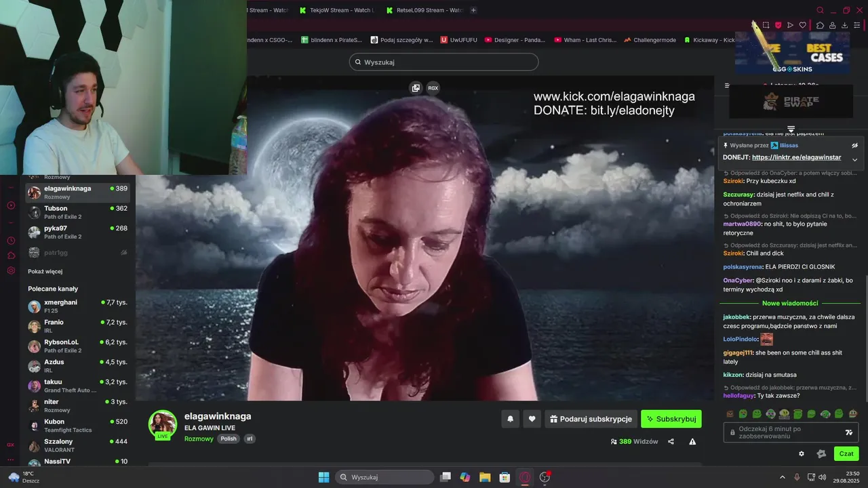
Task: Collapse the chat panel with the top-left icon
Action: coord(727,85)
